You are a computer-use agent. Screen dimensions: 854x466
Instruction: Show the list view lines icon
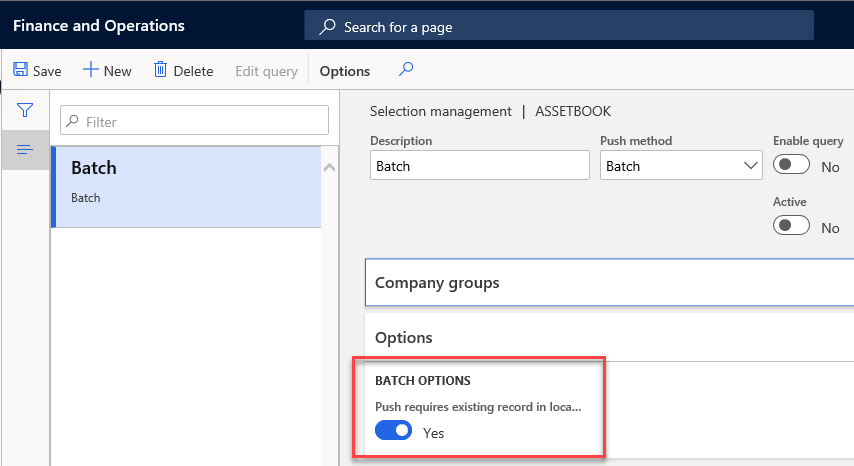pos(25,149)
